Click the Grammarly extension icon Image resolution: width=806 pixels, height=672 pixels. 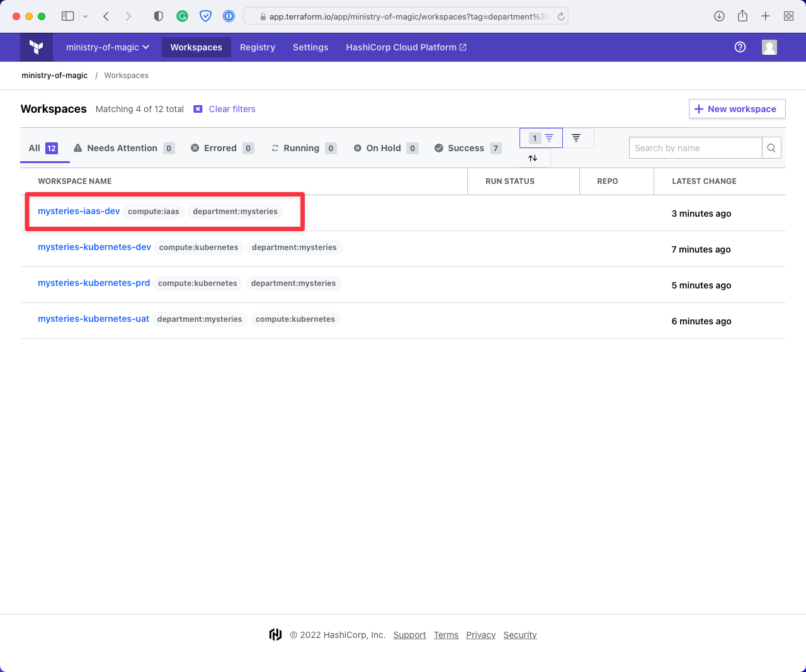click(x=182, y=16)
